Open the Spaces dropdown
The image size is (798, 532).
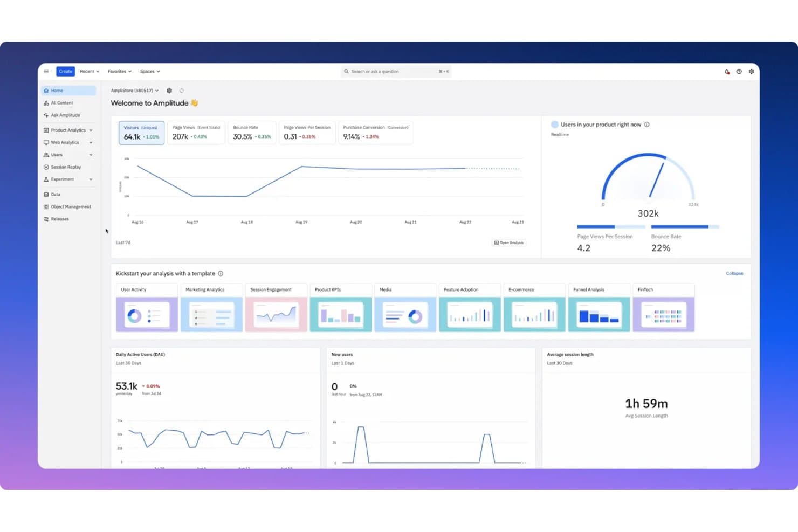(x=150, y=71)
